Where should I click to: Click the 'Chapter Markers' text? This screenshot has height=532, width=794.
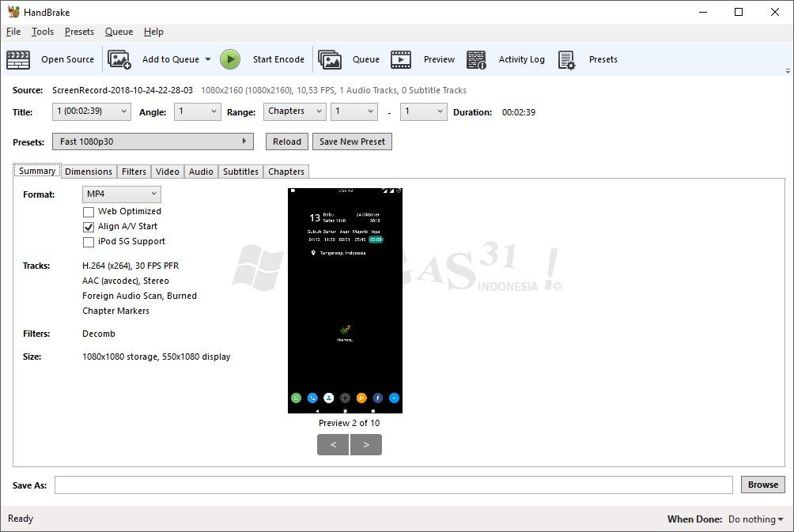coord(116,311)
